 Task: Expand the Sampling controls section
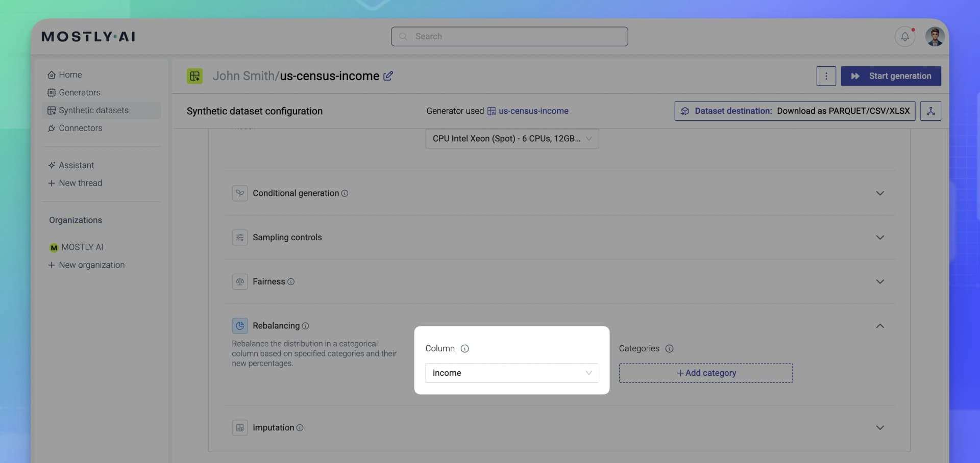(x=879, y=238)
